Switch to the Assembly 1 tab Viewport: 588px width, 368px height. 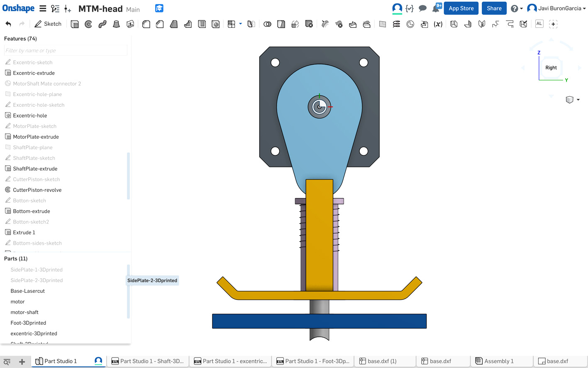498,361
